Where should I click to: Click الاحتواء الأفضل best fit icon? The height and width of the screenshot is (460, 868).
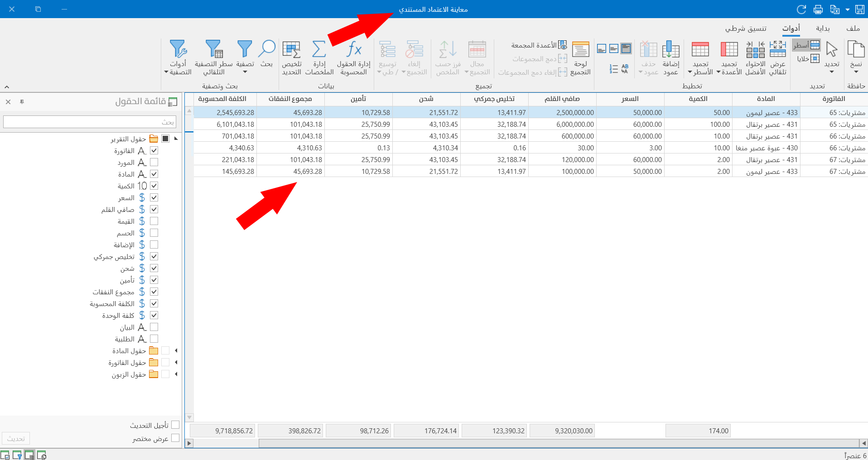pos(755,58)
